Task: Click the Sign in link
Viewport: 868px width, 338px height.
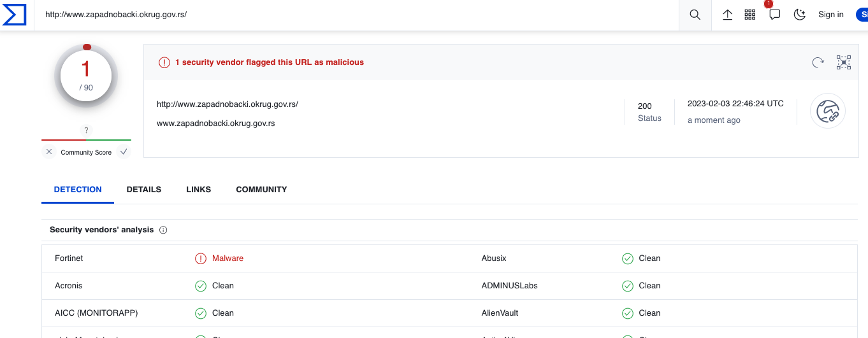Action: (831, 15)
